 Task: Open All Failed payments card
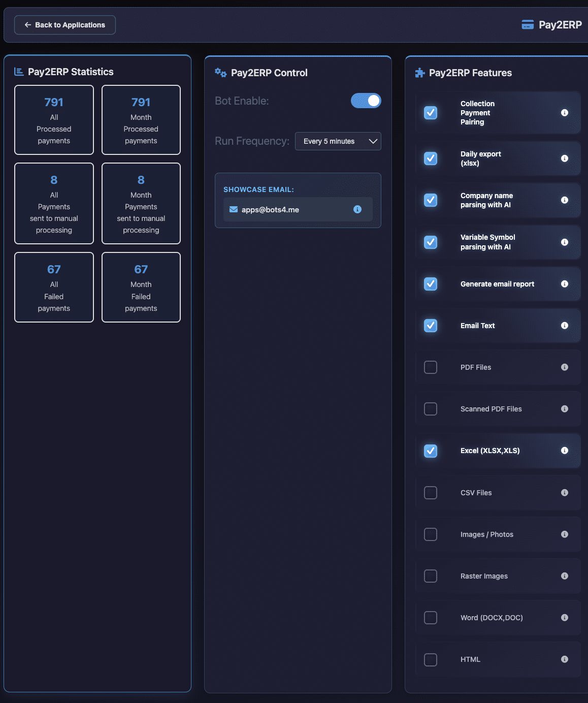[x=54, y=287]
